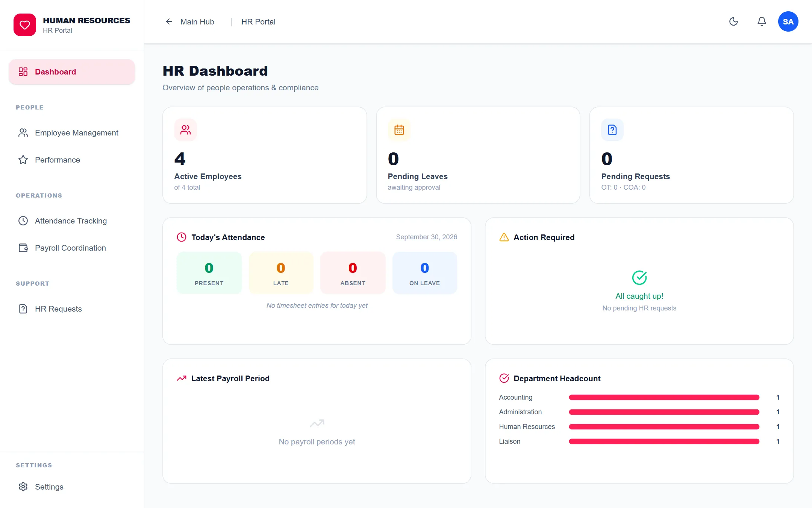Select the Late attendance tile
Screen dimensions: 812x508
(281, 273)
